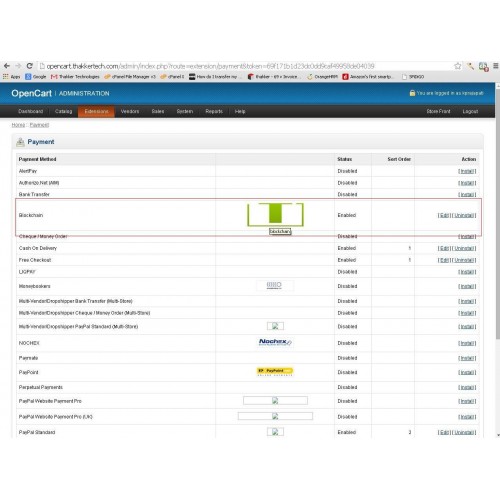The height and width of the screenshot is (500, 500).
Task: Open the Reports menu
Action: click(214, 111)
